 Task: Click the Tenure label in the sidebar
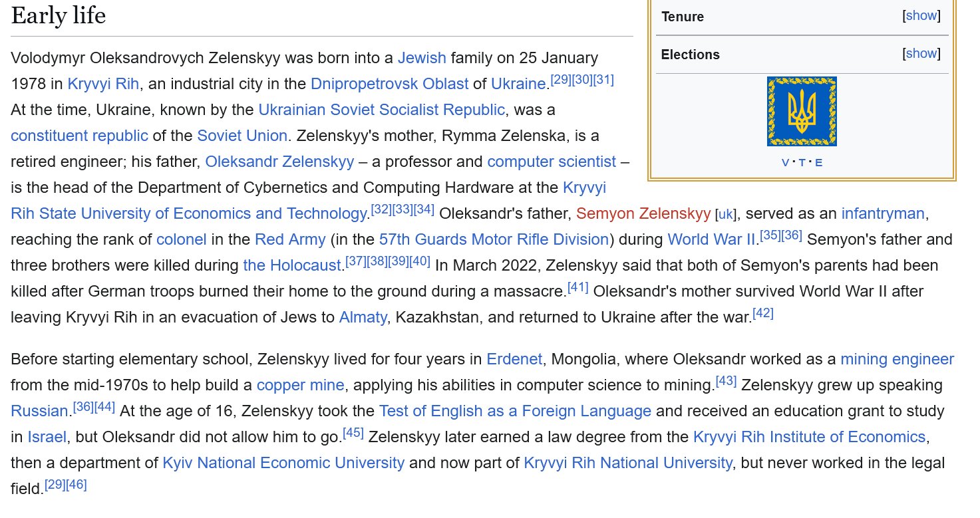683,17
